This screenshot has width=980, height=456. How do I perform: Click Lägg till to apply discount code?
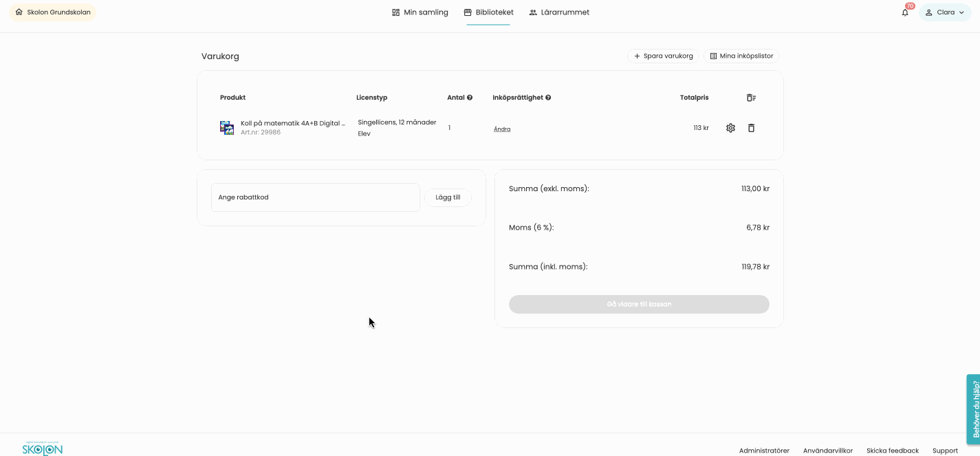447,197
